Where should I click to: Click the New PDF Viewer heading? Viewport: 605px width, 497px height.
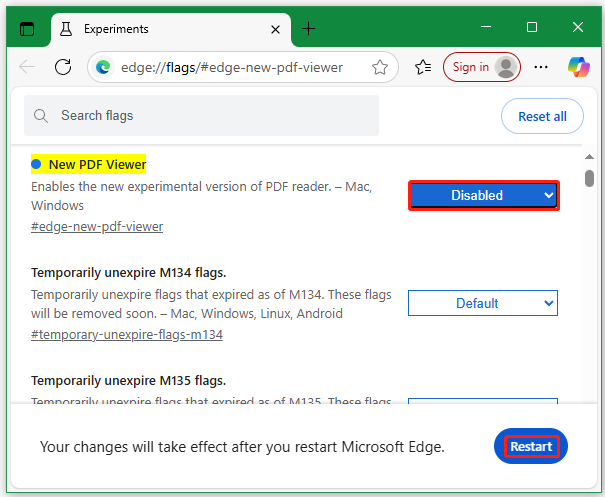97,164
